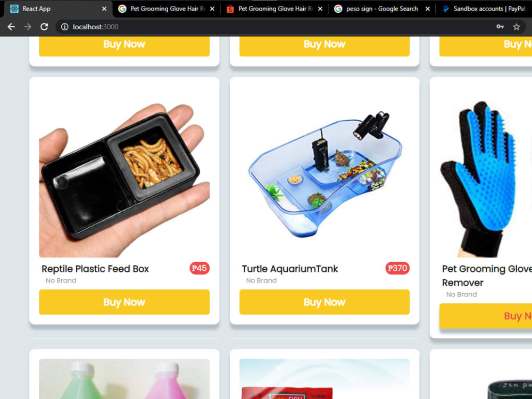Click the browser forward arrow

[x=28, y=27]
